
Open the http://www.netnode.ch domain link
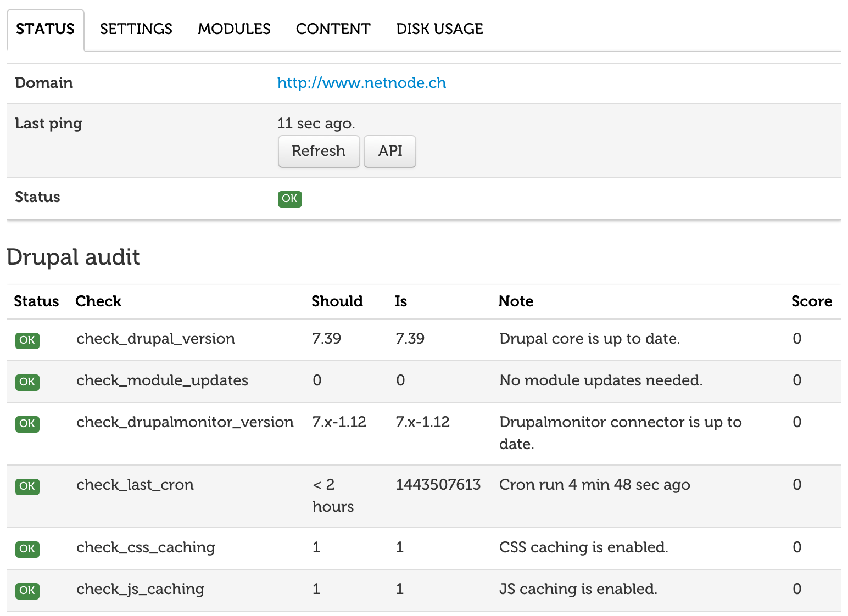pos(361,82)
